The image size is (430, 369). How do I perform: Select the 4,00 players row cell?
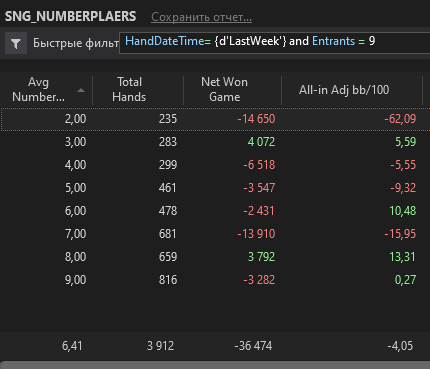[75, 165]
